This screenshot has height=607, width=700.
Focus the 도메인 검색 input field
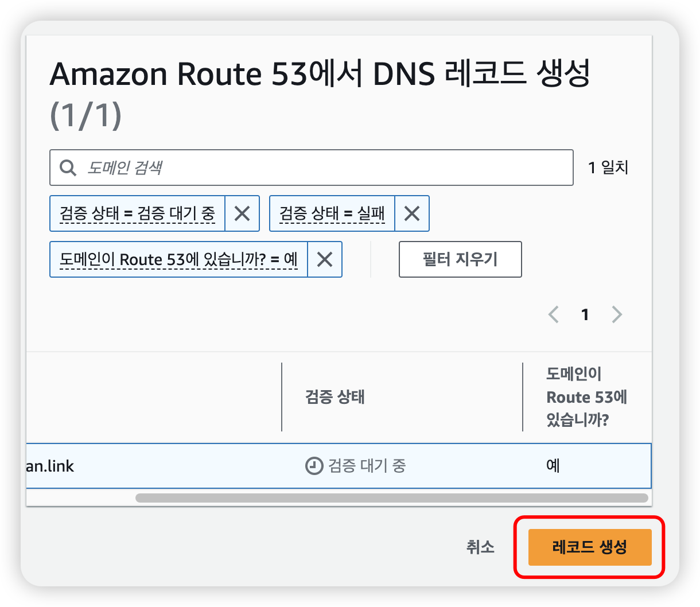321,168
